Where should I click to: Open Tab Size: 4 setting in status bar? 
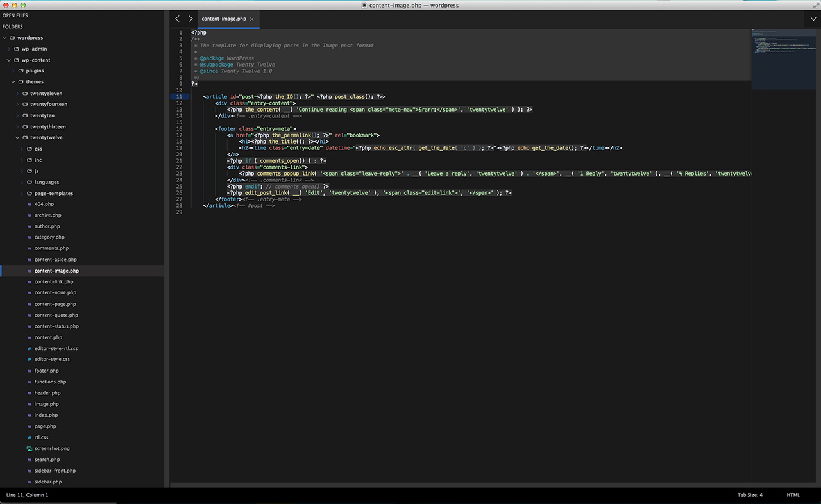pyautogui.click(x=750, y=494)
